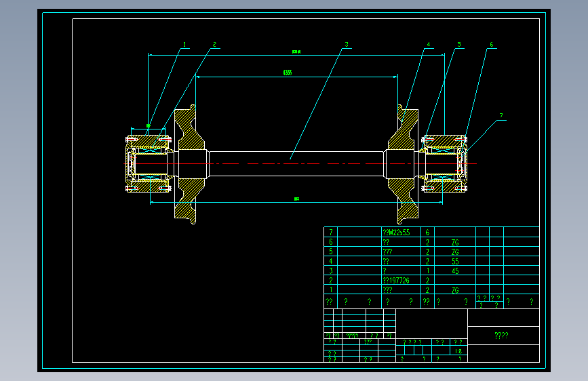Select the "????" drawing title in the title block

point(501,336)
